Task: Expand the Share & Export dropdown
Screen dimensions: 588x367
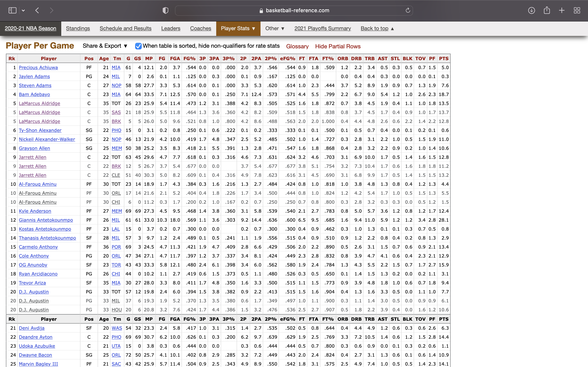Action: [105, 46]
